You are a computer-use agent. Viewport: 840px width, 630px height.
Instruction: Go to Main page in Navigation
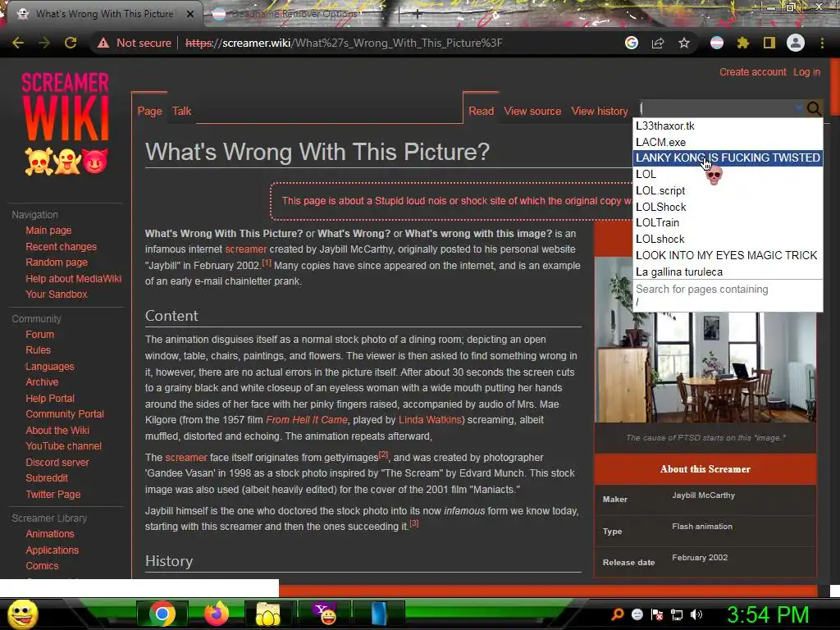(48, 231)
